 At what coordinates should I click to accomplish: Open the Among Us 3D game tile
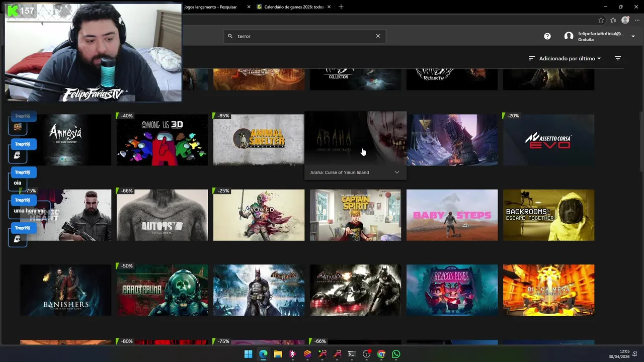coord(162,140)
